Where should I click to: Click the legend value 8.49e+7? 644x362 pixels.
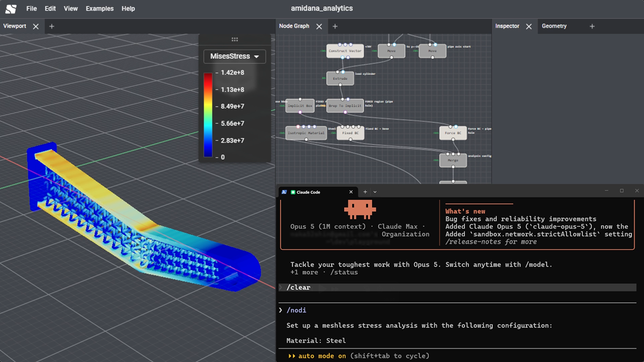232,106
